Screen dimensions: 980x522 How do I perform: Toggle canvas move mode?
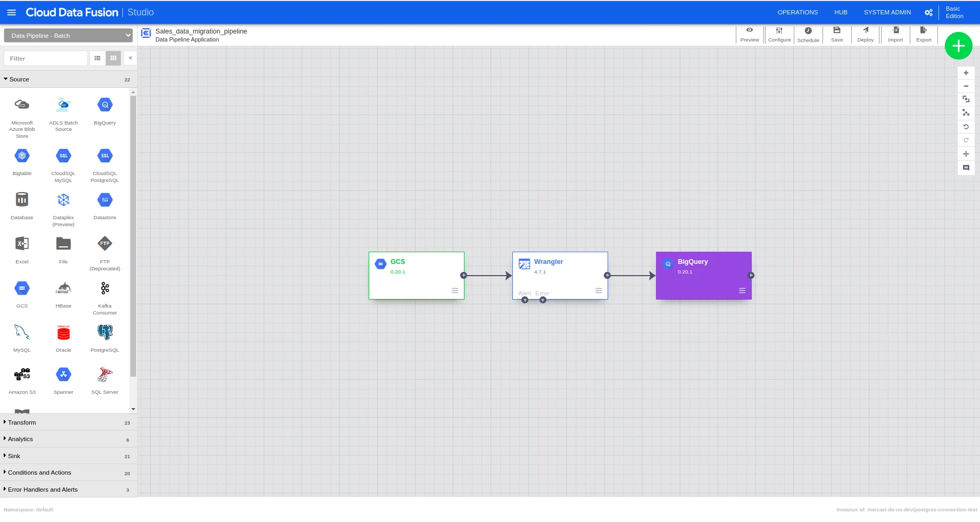click(x=966, y=154)
